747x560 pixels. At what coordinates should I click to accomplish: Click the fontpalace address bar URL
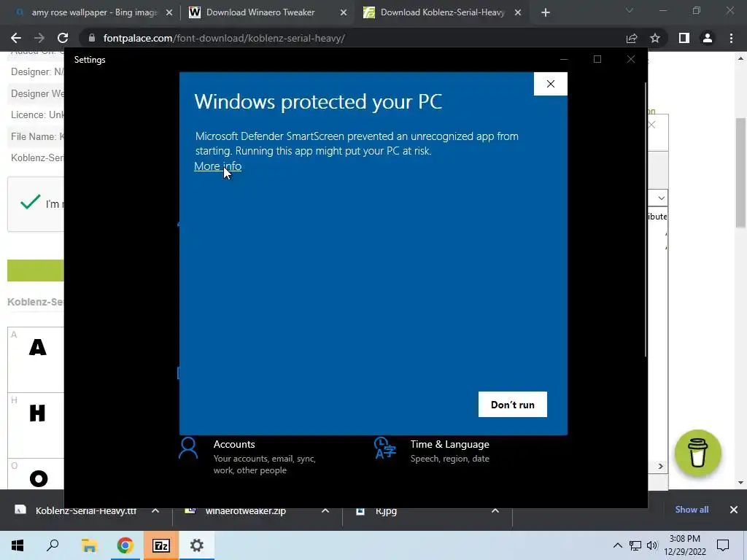pyautogui.click(x=224, y=38)
